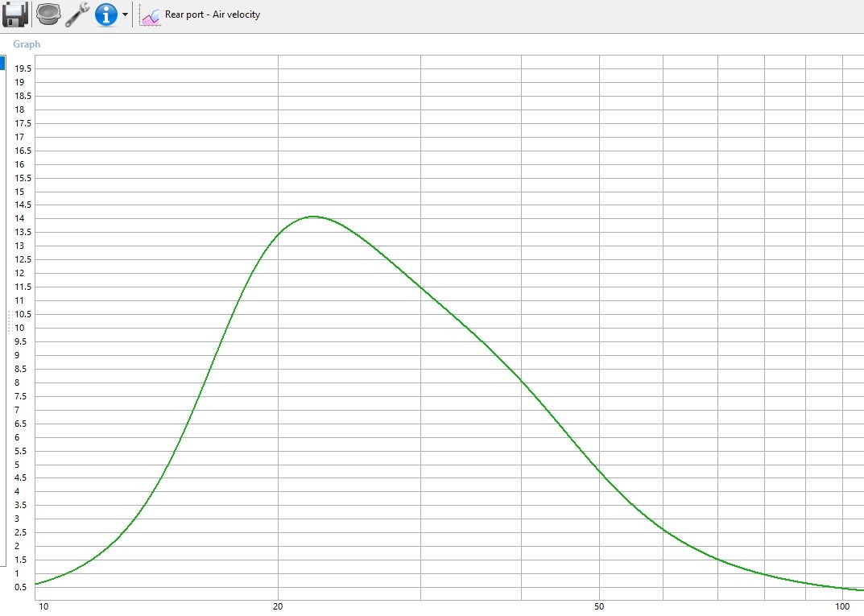Click the 10 x-axis frequency label
Viewport: 864px width, 616px height.
[x=43, y=606]
